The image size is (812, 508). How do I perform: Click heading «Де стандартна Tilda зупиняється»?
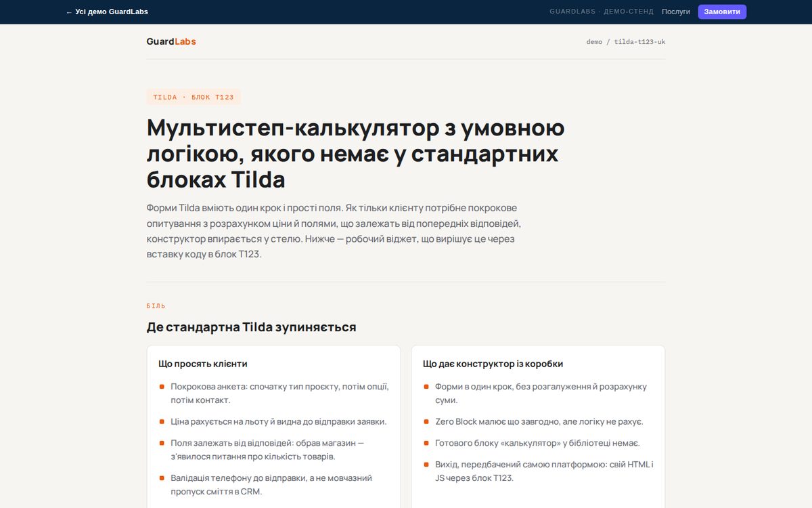pos(252,327)
